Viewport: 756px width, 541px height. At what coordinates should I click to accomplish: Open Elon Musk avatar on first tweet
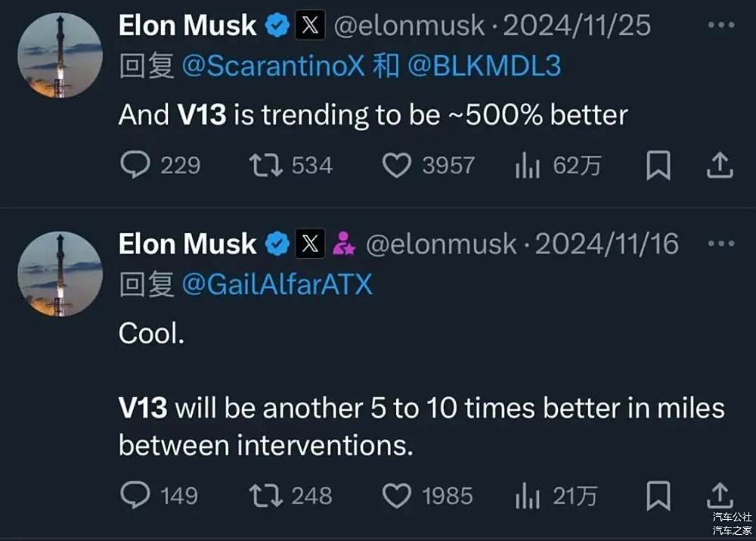click(60, 55)
